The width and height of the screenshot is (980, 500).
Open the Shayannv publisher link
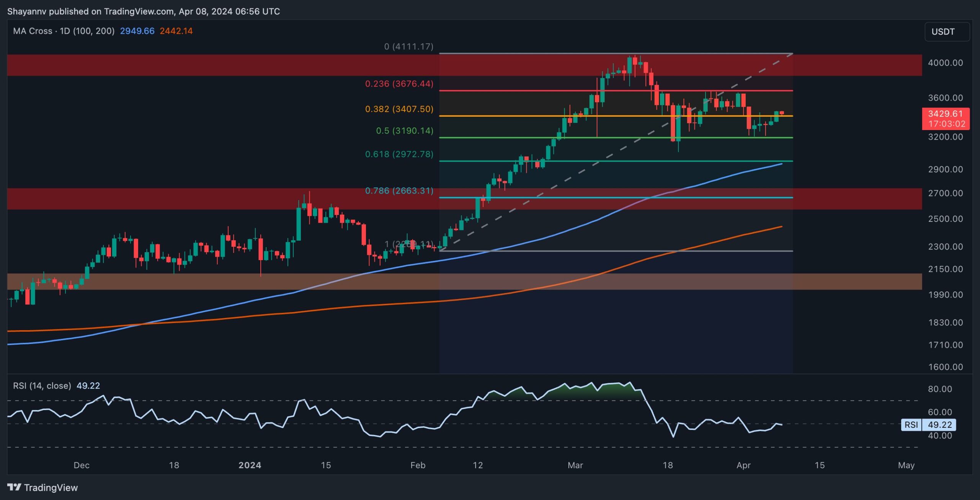(26, 11)
